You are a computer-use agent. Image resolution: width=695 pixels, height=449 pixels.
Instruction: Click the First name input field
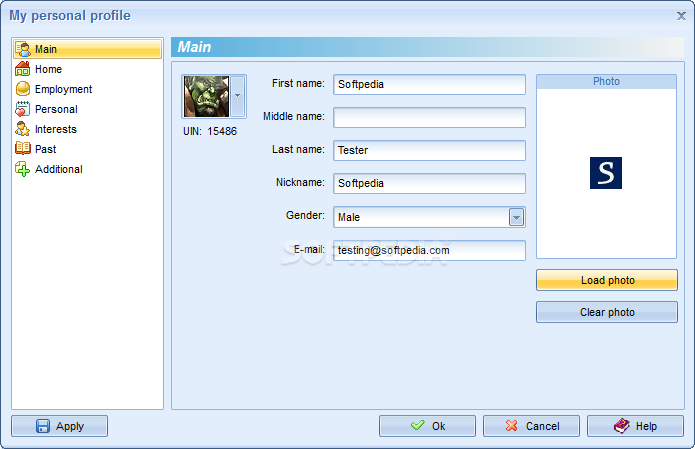[x=429, y=84]
